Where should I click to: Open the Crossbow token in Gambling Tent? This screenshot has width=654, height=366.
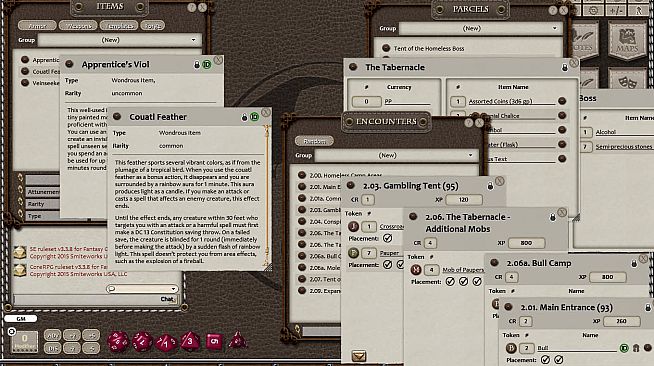pos(353,226)
